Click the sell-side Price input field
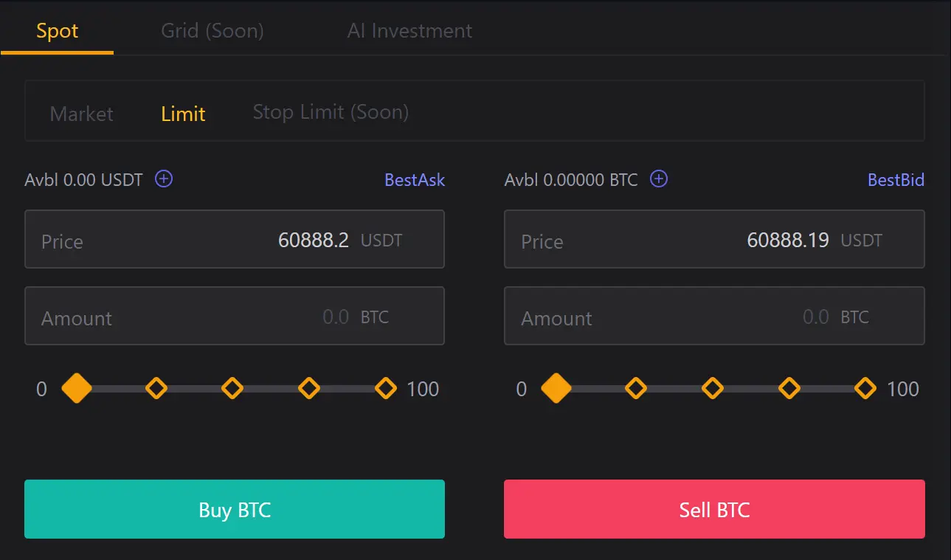Image resolution: width=951 pixels, height=560 pixels. (714, 239)
